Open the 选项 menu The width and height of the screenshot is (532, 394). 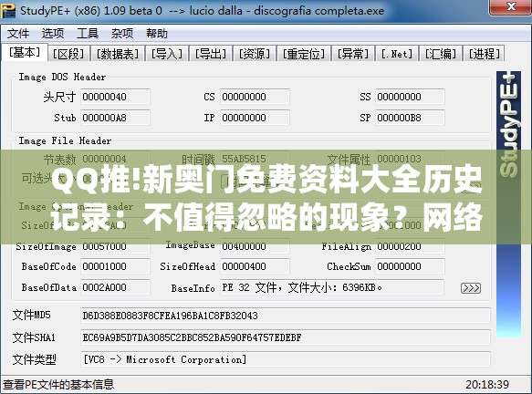[x=53, y=33]
